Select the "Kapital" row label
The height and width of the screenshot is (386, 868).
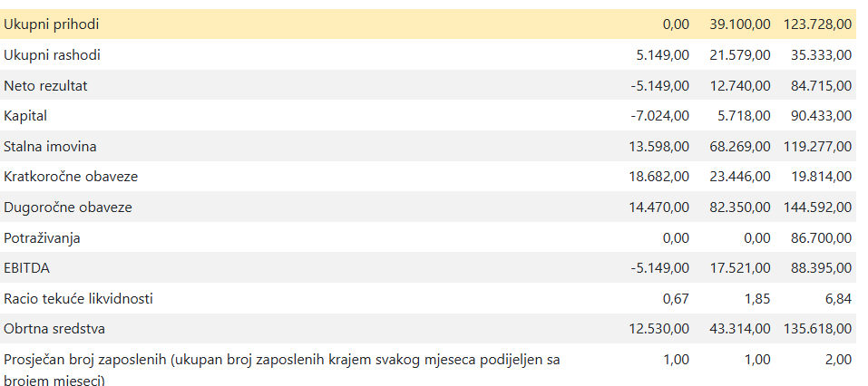click(x=25, y=116)
